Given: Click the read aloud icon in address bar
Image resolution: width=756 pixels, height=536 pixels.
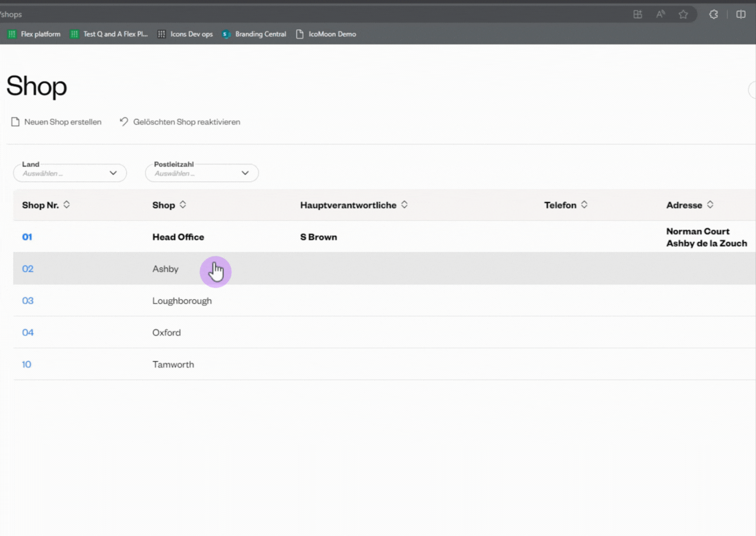Looking at the screenshot, I should [660, 14].
